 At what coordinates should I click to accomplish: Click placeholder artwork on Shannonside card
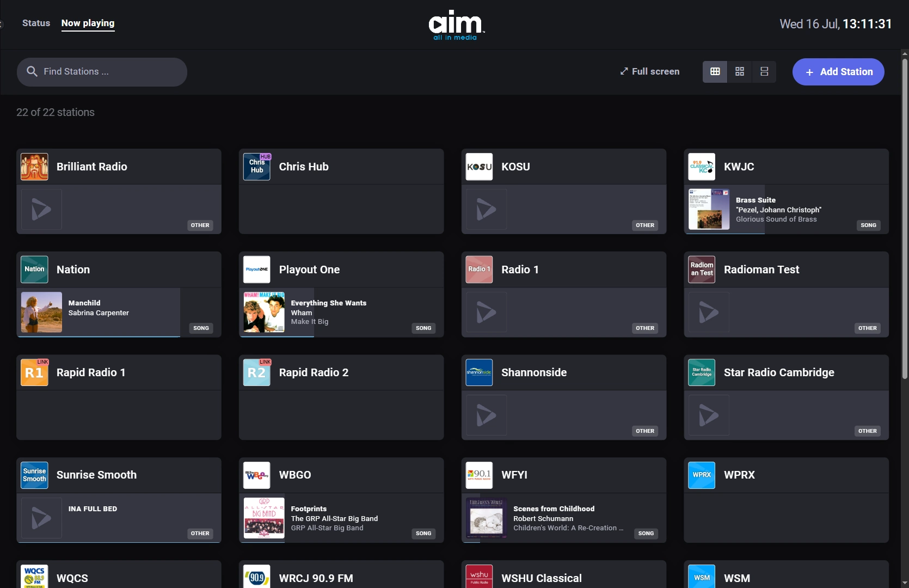(487, 415)
